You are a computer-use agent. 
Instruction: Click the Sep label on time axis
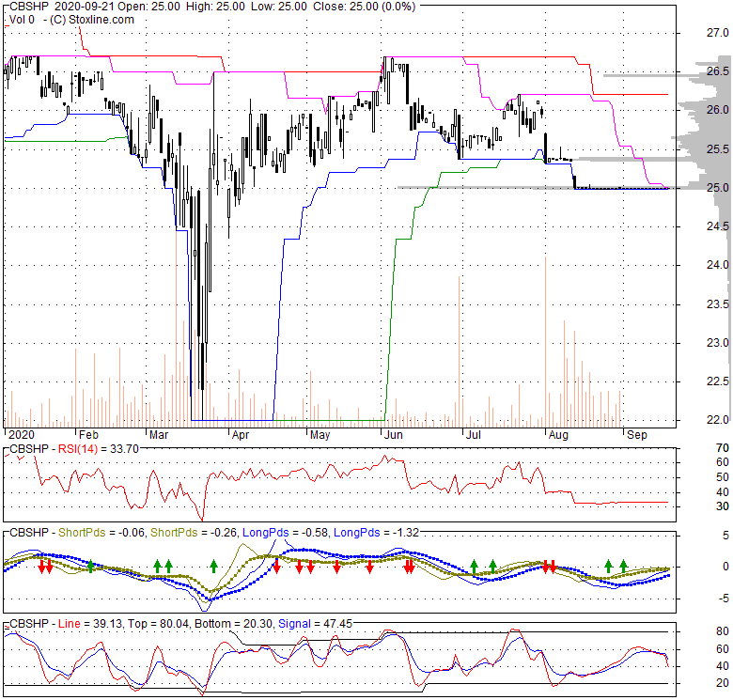637,435
